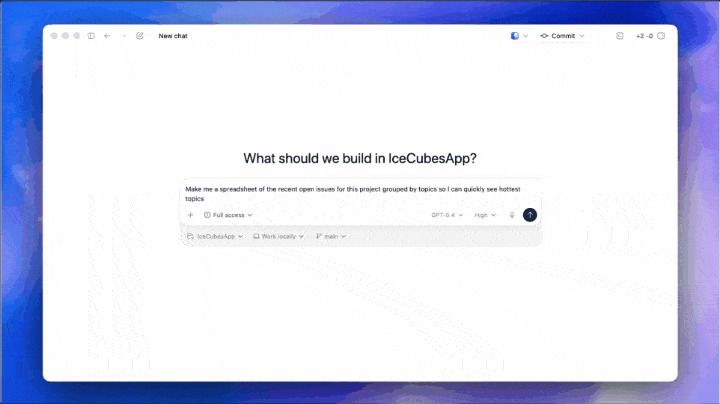Send the prompt with the arrow button
Viewport: 720px width, 404px height.
[530, 215]
